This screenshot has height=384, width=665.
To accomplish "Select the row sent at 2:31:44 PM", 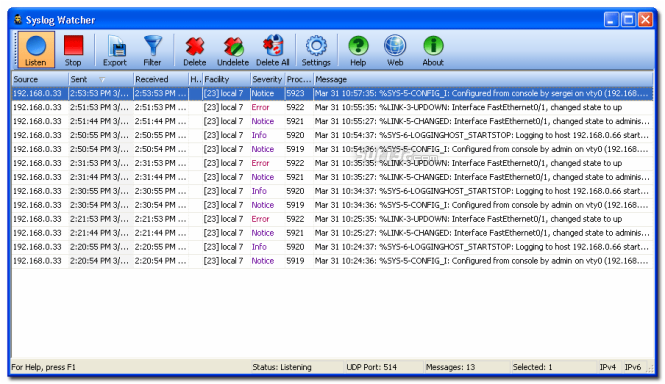I will [x=332, y=177].
